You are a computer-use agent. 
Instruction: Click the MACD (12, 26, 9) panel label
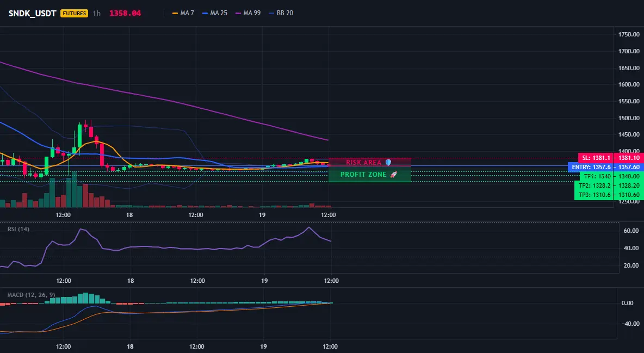31,295
